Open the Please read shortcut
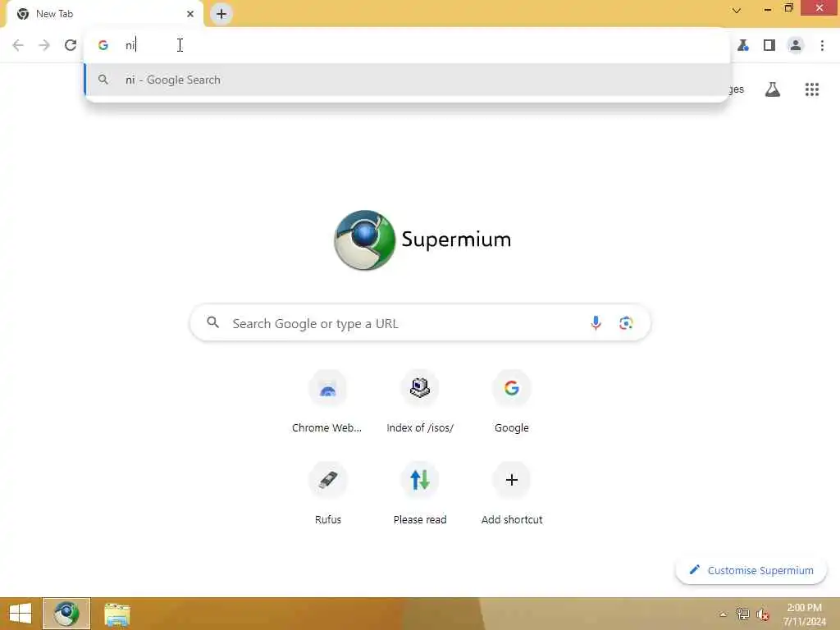The height and width of the screenshot is (630, 840). (x=419, y=493)
